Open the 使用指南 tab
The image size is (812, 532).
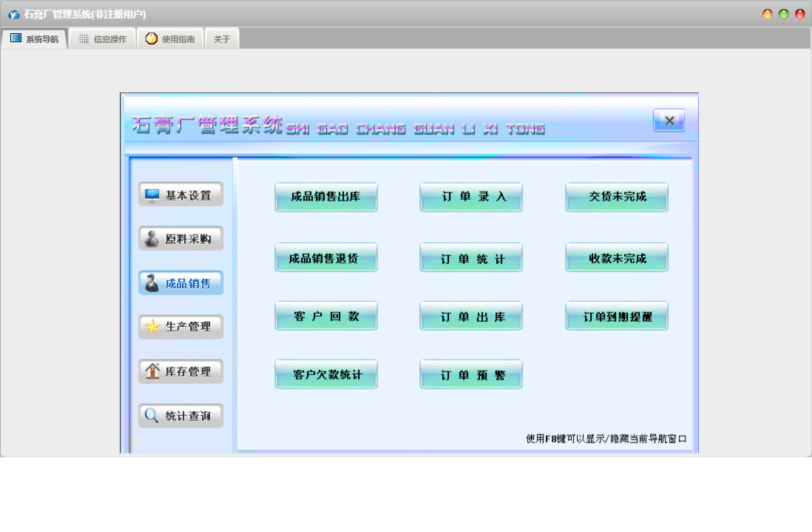pyautogui.click(x=170, y=39)
